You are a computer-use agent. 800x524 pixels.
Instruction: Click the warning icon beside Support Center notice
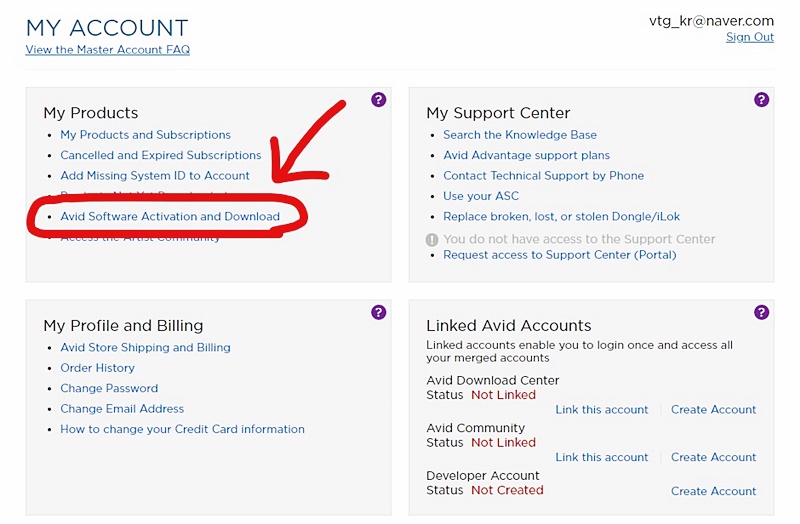tap(432, 239)
